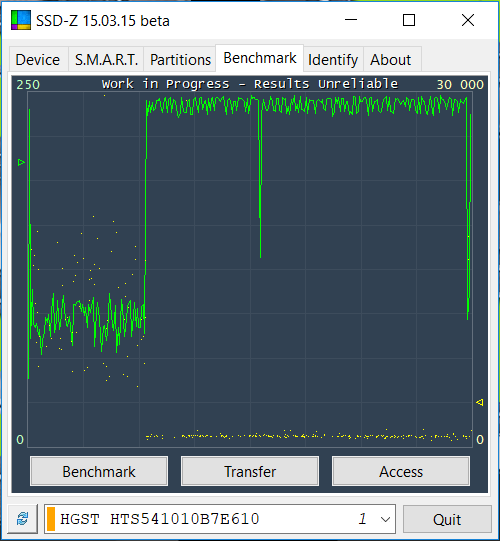The width and height of the screenshot is (500, 541).
Task: Switch to the Device tab
Action: point(38,59)
